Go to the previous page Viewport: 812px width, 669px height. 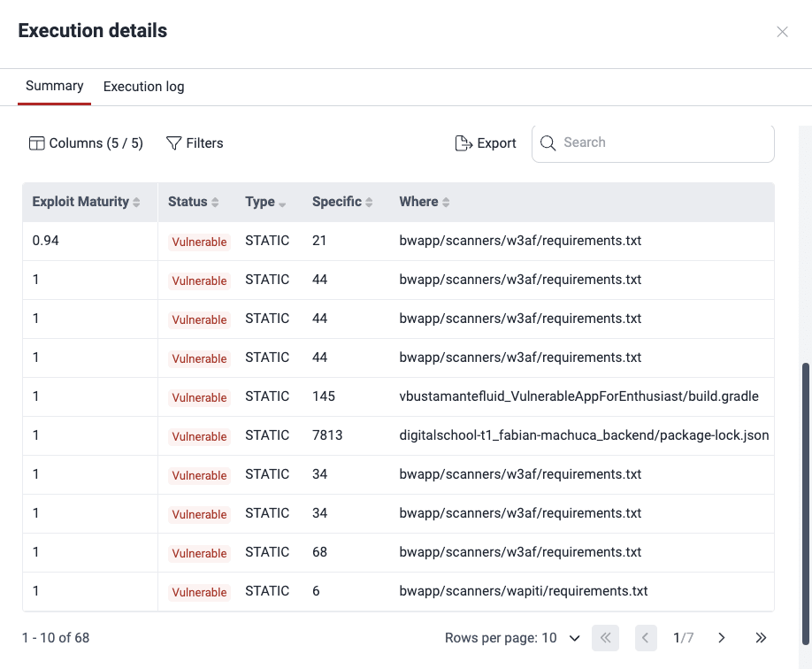tap(646, 637)
